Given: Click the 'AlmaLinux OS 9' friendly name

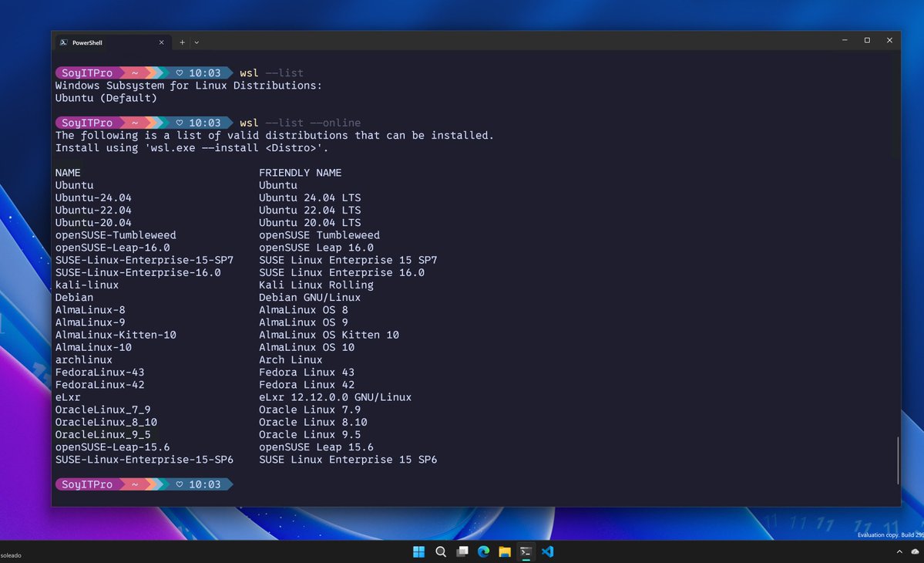Looking at the screenshot, I should (304, 322).
